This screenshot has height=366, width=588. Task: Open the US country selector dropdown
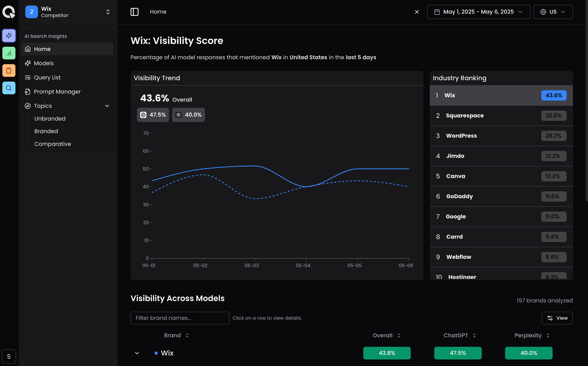click(x=553, y=12)
